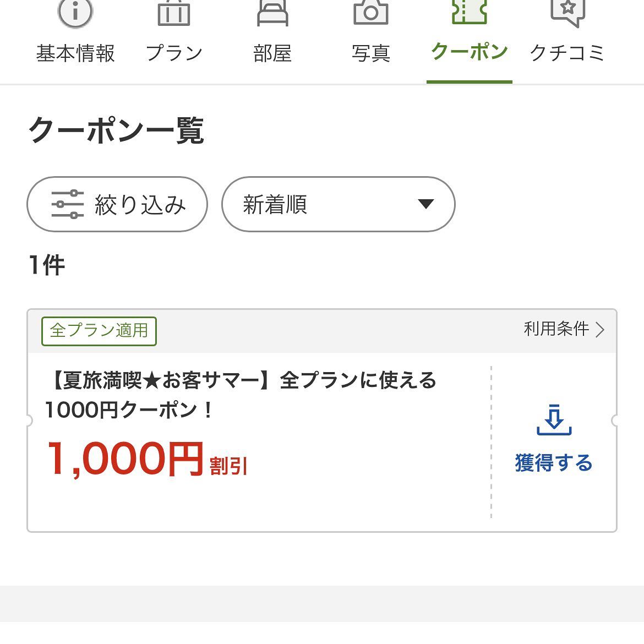644x644 pixels.
Task: Tap the プラン suitcase icon
Action: pos(174,13)
